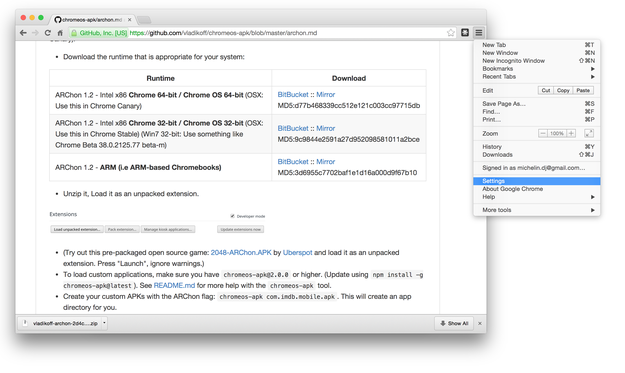Select About Google Chrome
Viewport: 625px width, 373px height.
pos(537,189)
